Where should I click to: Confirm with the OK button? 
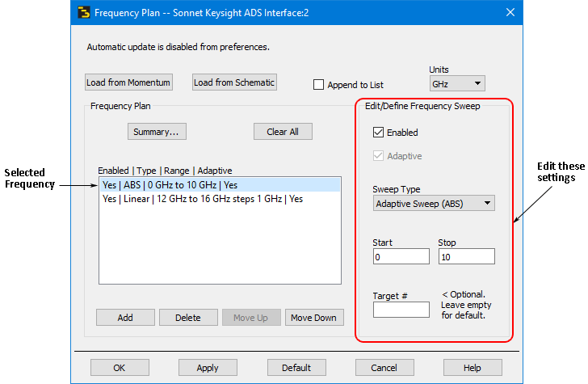120,368
